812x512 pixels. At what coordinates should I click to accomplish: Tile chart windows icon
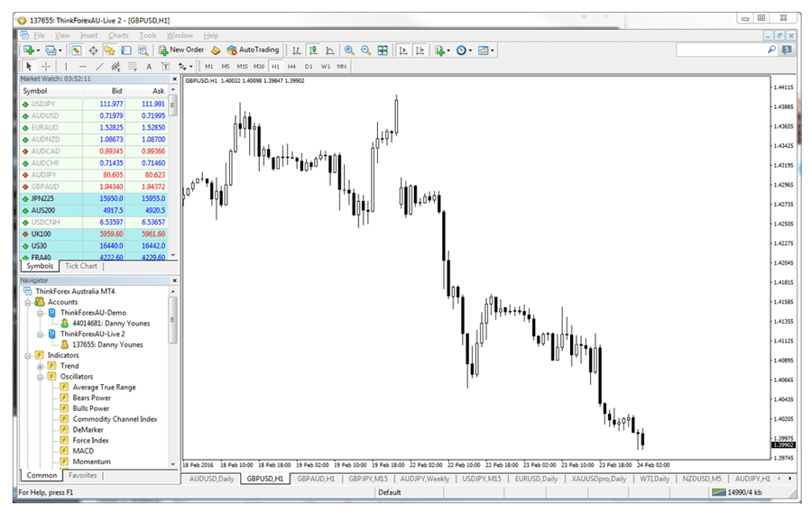coord(383,50)
